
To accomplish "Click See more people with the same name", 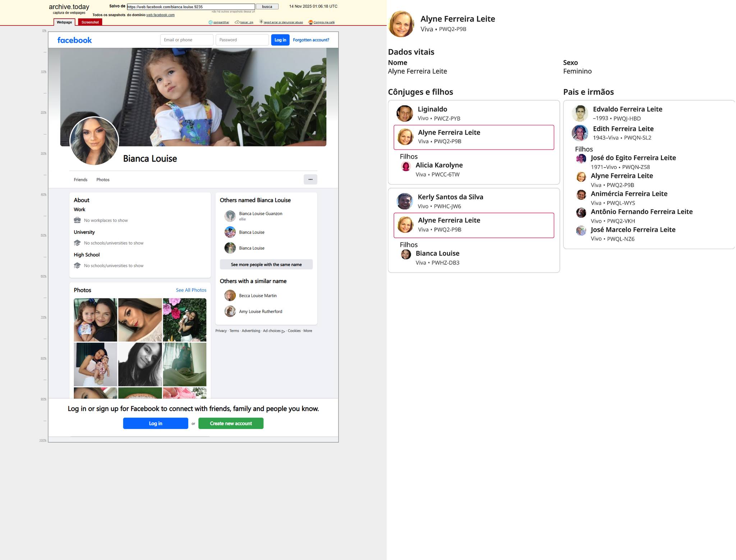I will 266,265.
